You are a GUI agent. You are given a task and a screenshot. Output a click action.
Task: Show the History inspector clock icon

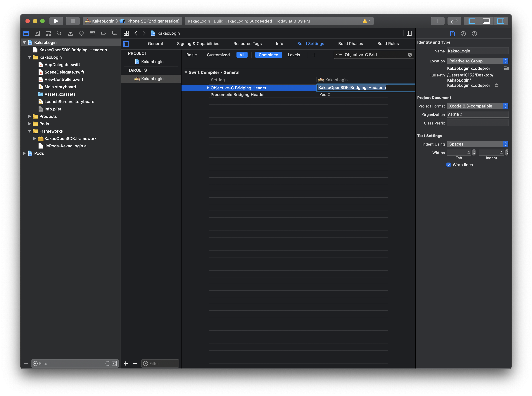pyautogui.click(x=463, y=34)
